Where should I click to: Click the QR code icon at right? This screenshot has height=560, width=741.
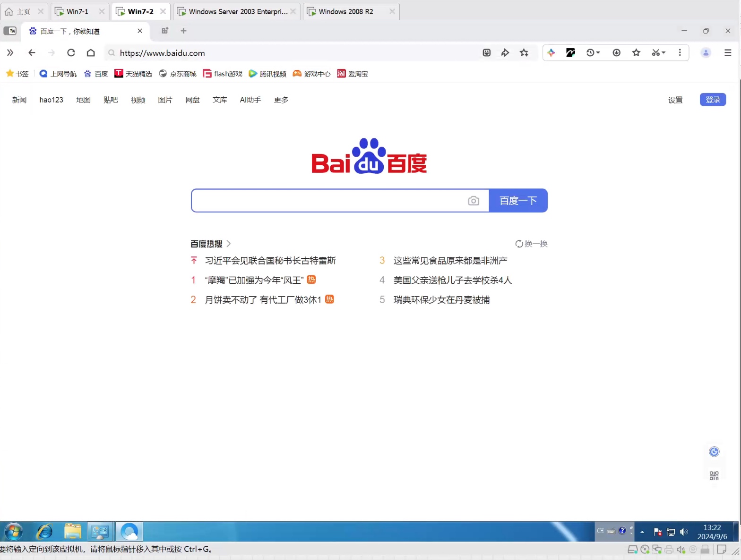pyautogui.click(x=714, y=475)
